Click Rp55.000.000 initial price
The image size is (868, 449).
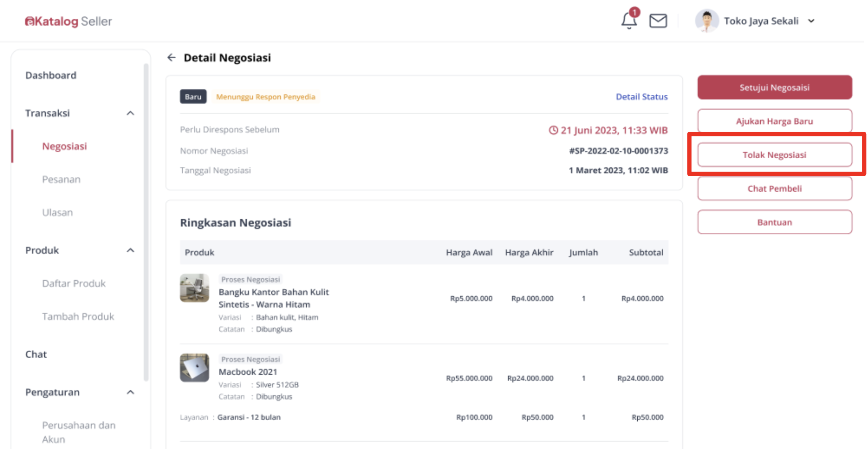click(469, 378)
